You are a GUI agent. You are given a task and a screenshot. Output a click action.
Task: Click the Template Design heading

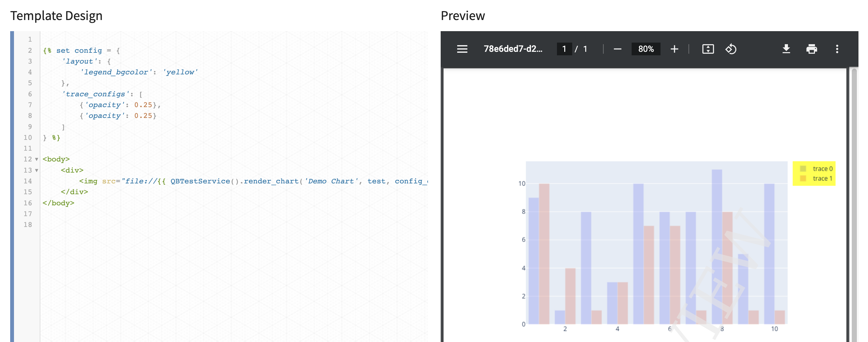[x=56, y=16]
